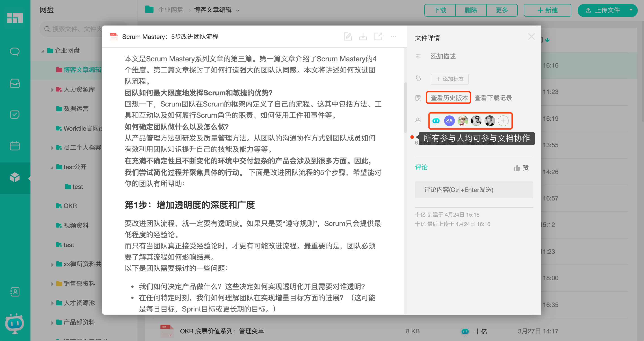Click the search magnifier icon
This screenshot has width=644, height=341.
[x=47, y=29]
